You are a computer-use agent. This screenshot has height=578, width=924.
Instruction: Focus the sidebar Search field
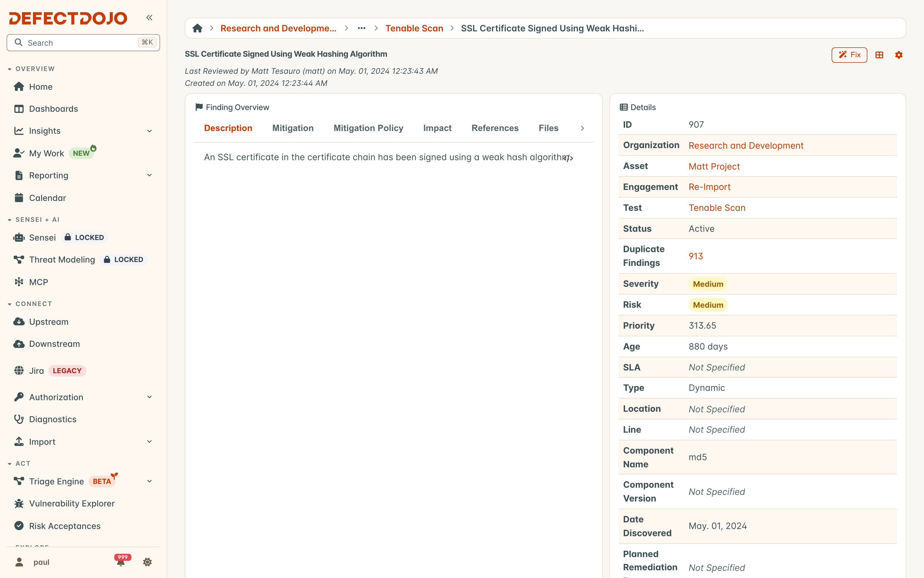click(83, 43)
